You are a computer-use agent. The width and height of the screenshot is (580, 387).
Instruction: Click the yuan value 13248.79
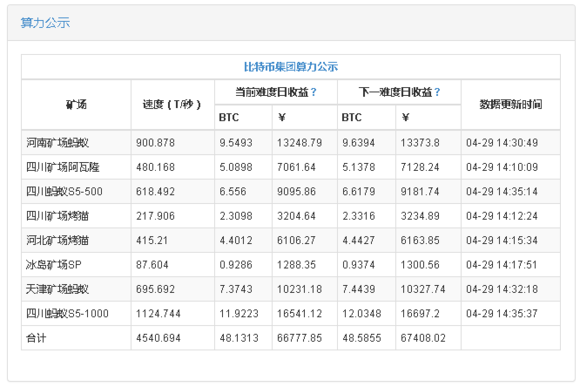point(300,142)
